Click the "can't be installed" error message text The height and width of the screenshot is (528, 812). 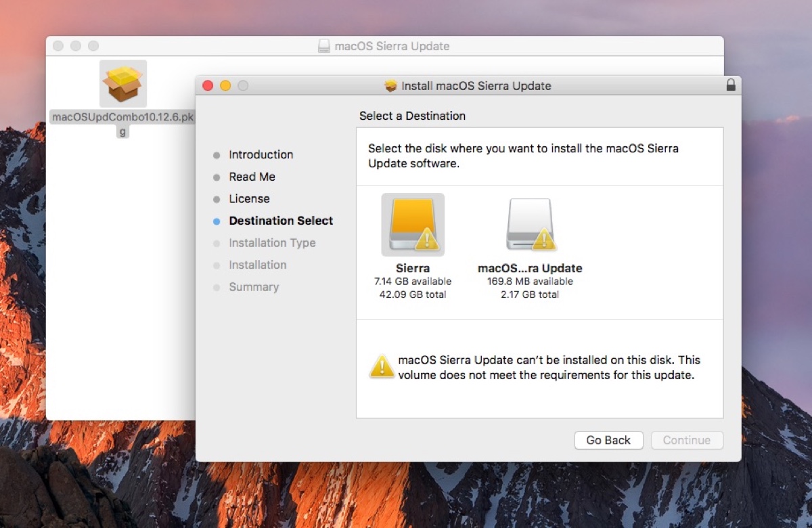coord(548,368)
